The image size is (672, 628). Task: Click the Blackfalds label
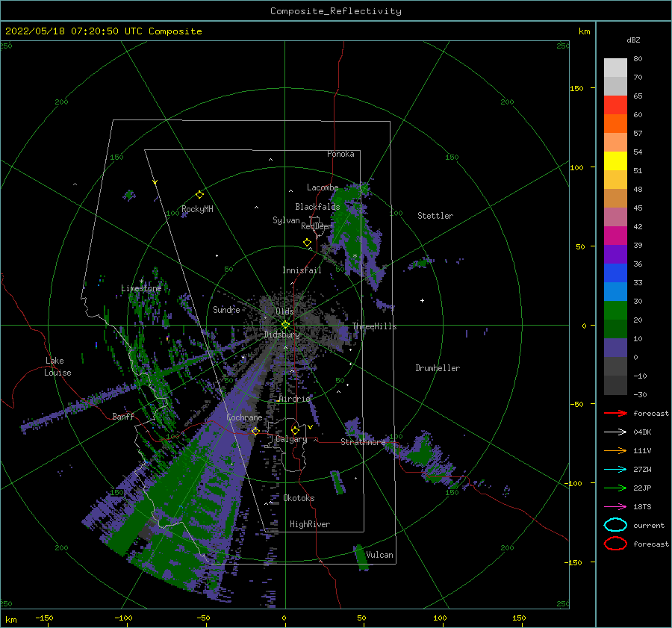pos(317,207)
